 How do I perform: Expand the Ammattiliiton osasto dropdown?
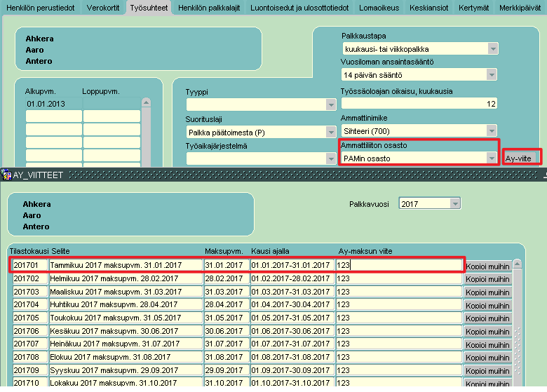point(492,158)
